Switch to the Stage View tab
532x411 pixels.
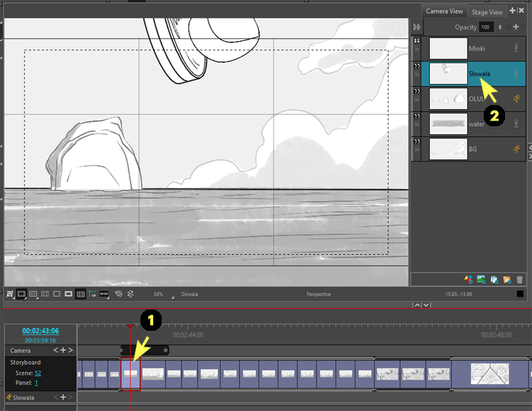pyautogui.click(x=487, y=12)
